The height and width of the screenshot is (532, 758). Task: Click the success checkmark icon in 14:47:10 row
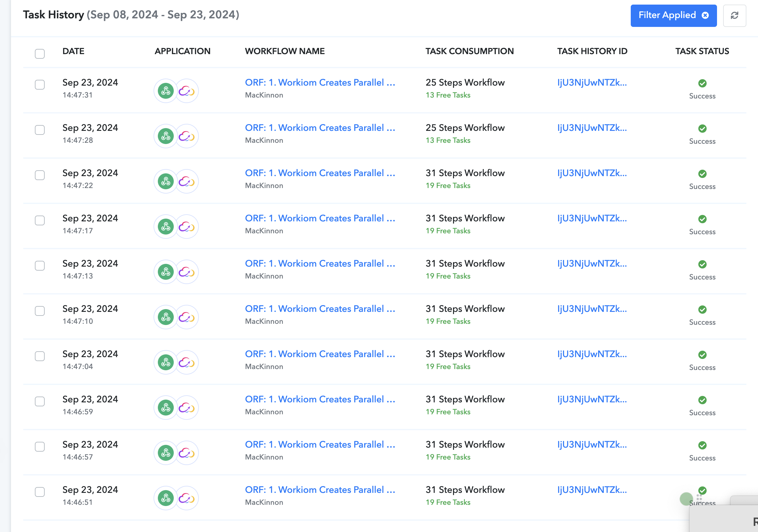tap(702, 309)
